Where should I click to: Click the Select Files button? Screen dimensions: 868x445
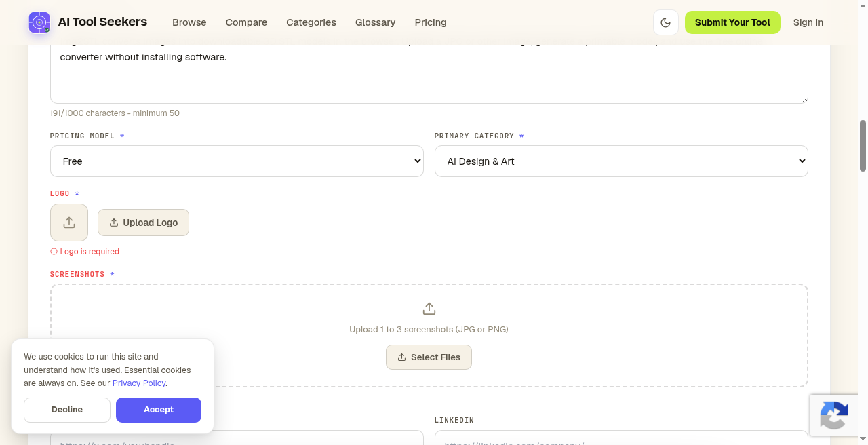(x=429, y=357)
